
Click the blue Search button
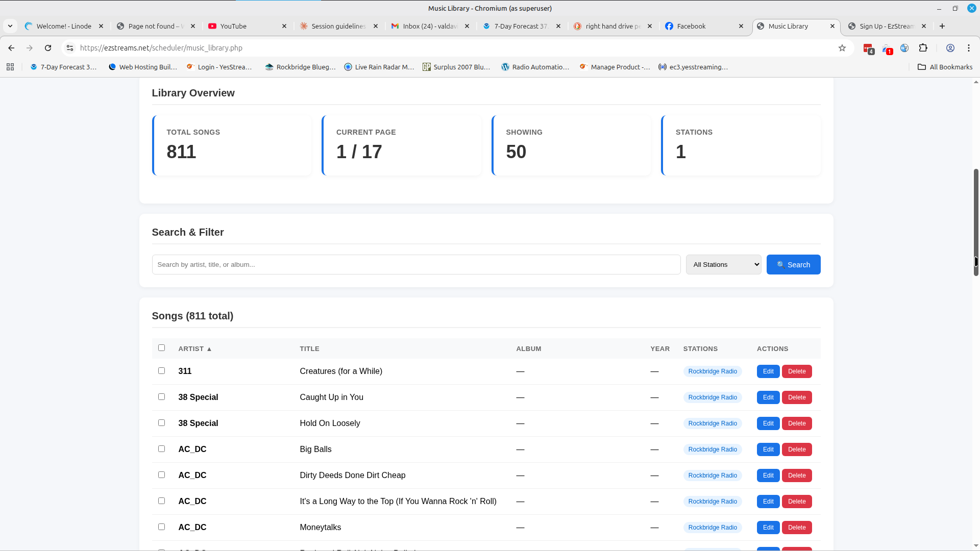[x=793, y=265]
